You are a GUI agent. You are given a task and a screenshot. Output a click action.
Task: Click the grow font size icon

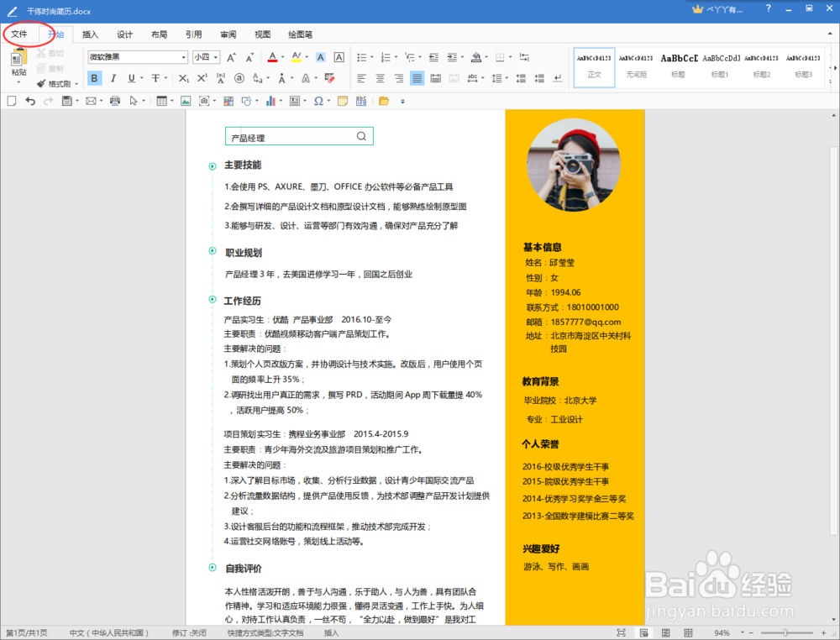click(232, 57)
